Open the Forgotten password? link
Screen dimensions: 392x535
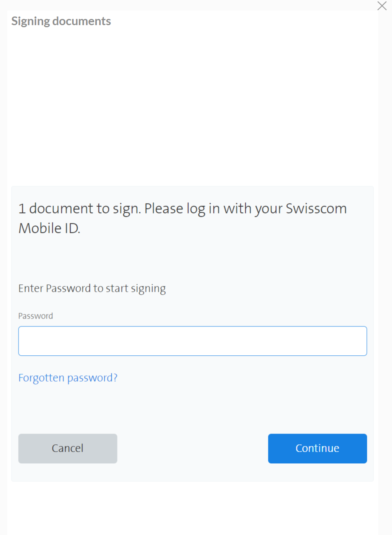68,378
